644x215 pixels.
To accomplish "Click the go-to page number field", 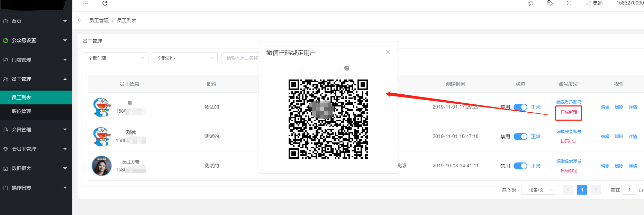I will pyautogui.click(x=629, y=190).
